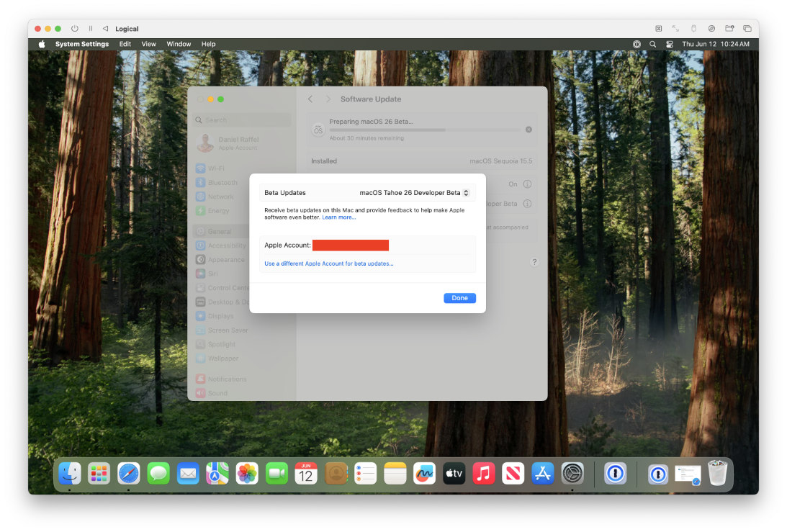The image size is (787, 532).
Task: Click Use a different Apple Account link
Action: [x=329, y=263]
